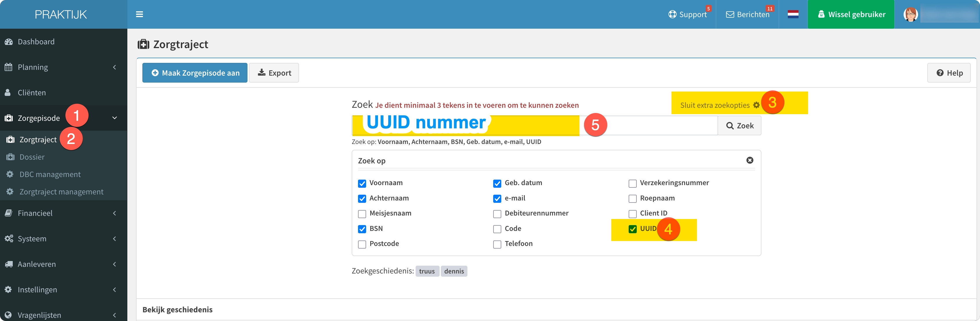Image resolution: width=980 pixels, height=321 pixels.
Task: Toggle the hamburger sidebar menu icon
Action: tap(139, 14)
